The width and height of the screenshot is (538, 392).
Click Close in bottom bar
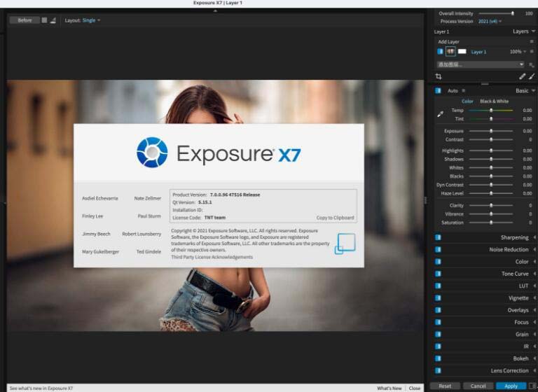(415, 388)
